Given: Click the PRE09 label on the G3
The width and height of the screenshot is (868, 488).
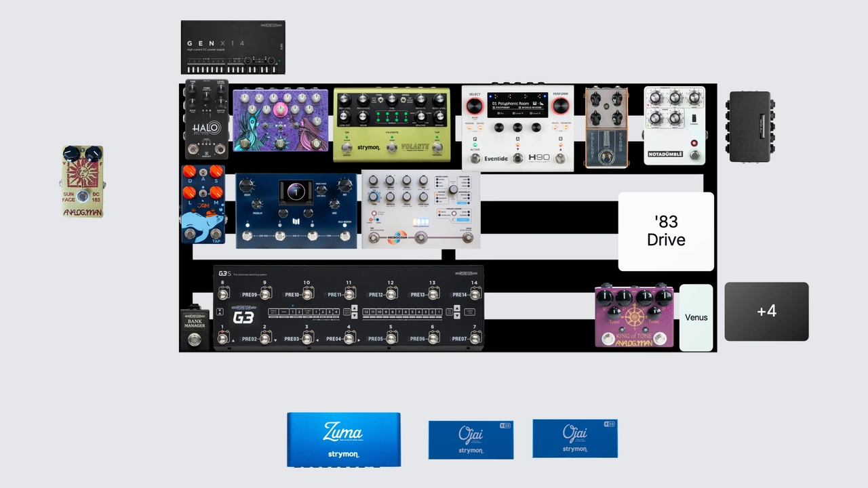Looking at the screenshot, I should (x=249, y=295).
